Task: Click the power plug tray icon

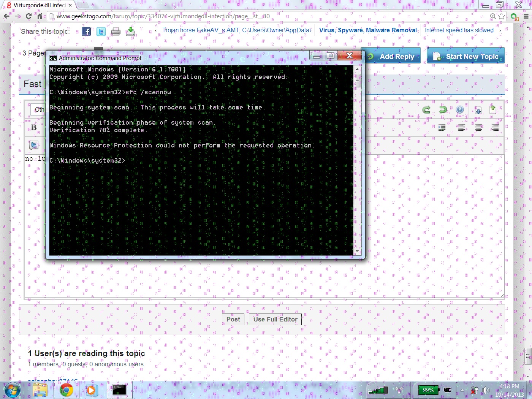Action: coord(448,390)
